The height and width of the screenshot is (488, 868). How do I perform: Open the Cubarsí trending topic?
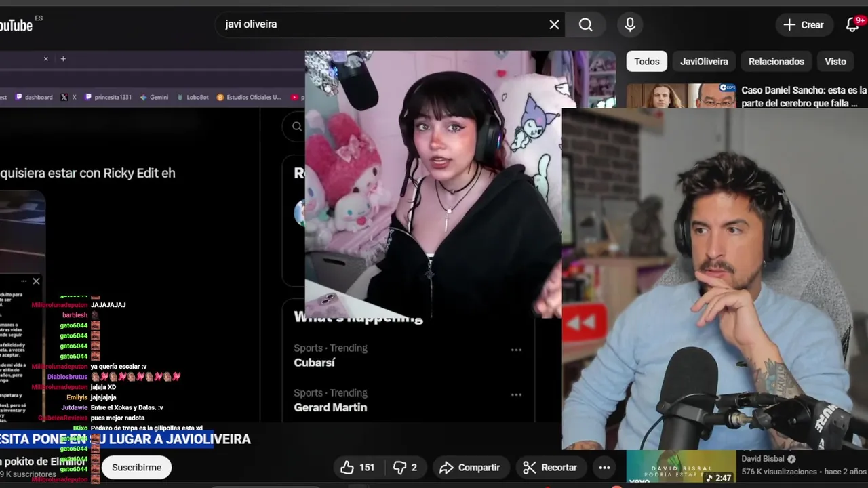(315, 363)
